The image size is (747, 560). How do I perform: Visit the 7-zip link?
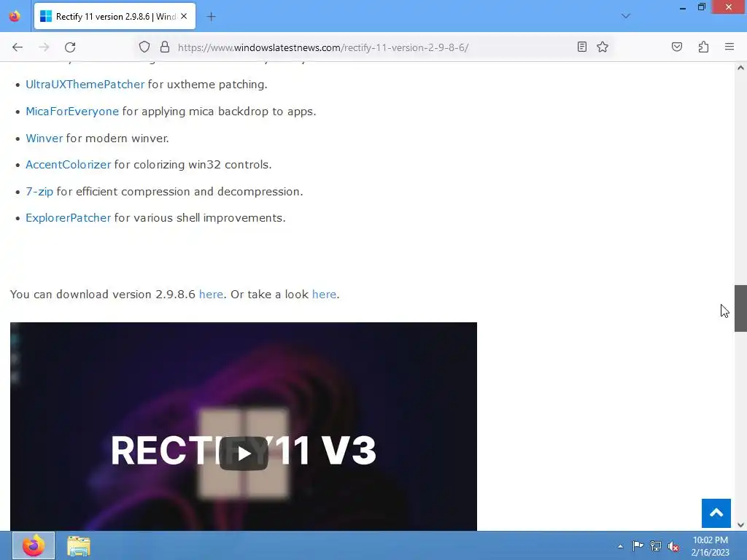click(x=39, y=192)
